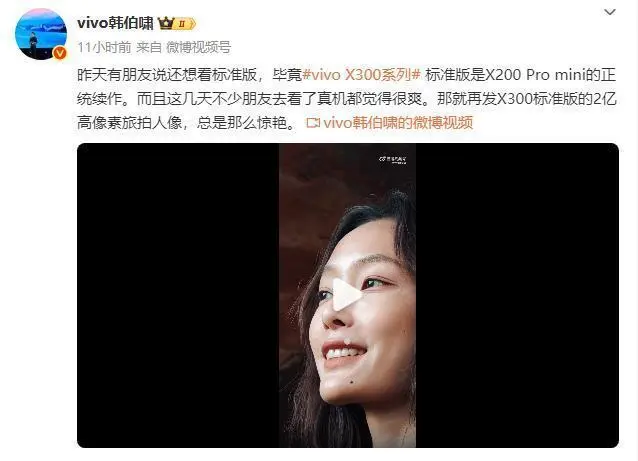Open the vivo韩伯啸 username link
The width and height of the screenshot is (638, 461).
click(115, 23)
